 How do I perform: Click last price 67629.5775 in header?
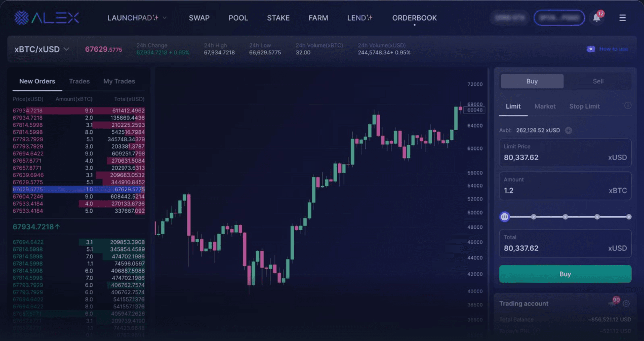click(x=103, y=49)
